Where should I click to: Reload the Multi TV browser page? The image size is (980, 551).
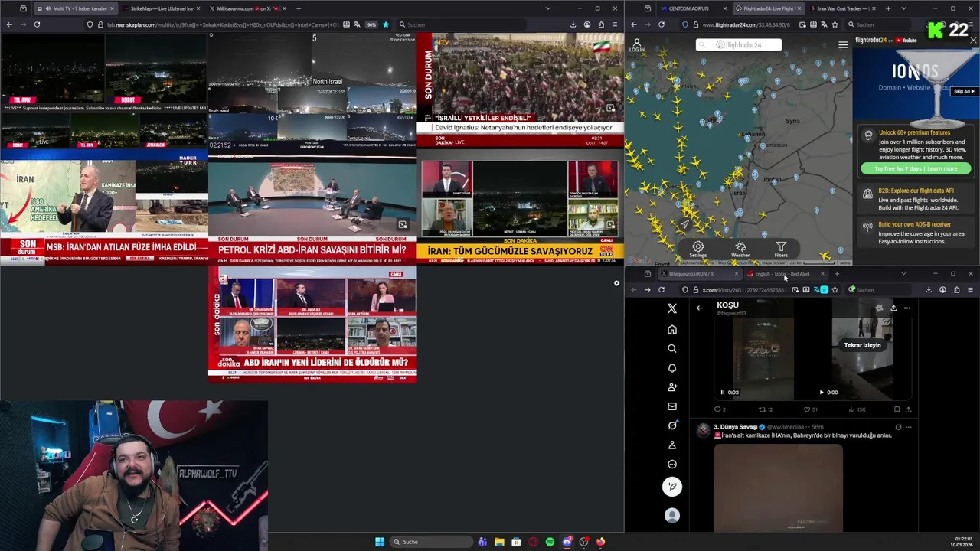(37, 24)
